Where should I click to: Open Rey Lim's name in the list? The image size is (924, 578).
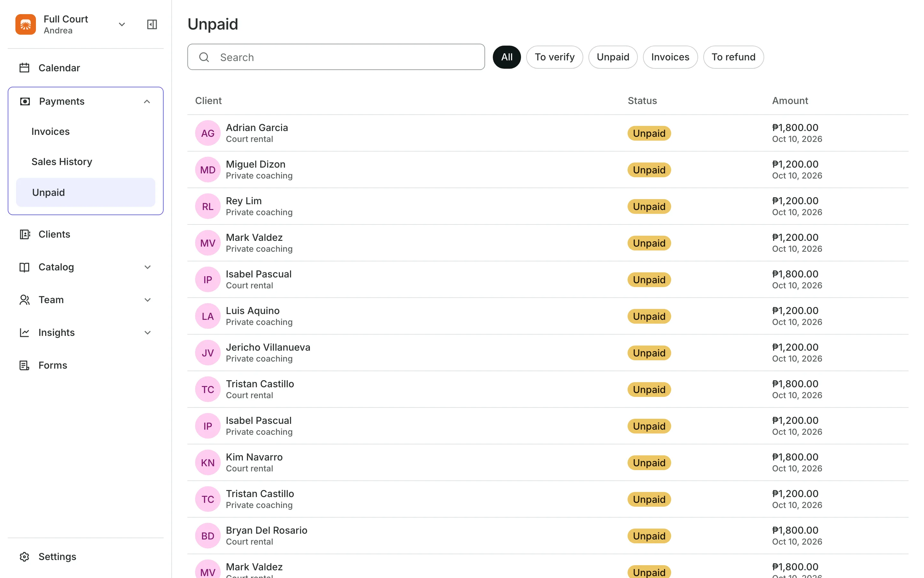coord(244,201)
